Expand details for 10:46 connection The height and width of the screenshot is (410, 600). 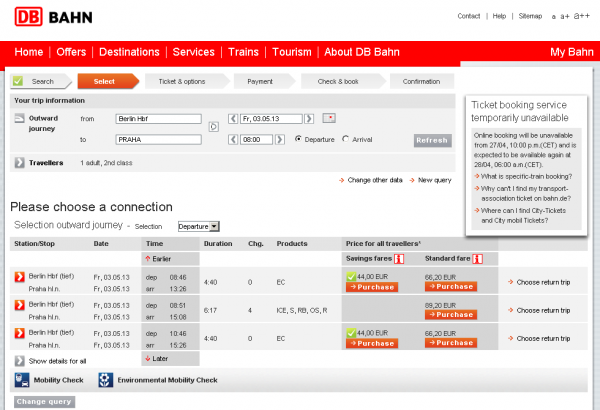20,333
